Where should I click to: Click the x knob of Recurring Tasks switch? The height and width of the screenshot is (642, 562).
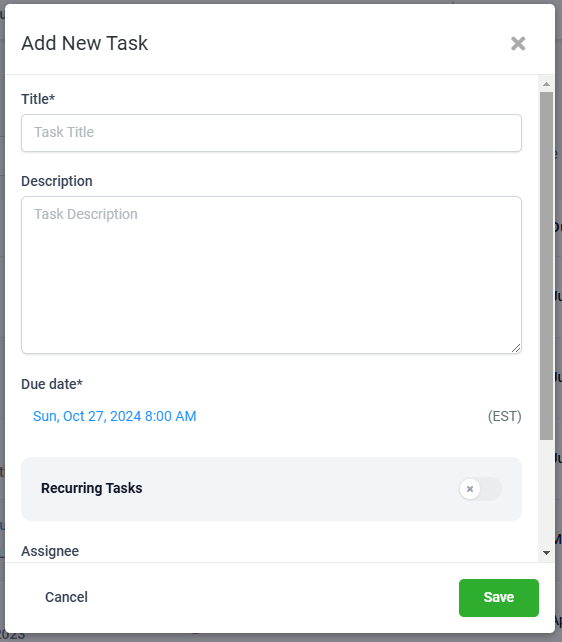click(470, 488)
